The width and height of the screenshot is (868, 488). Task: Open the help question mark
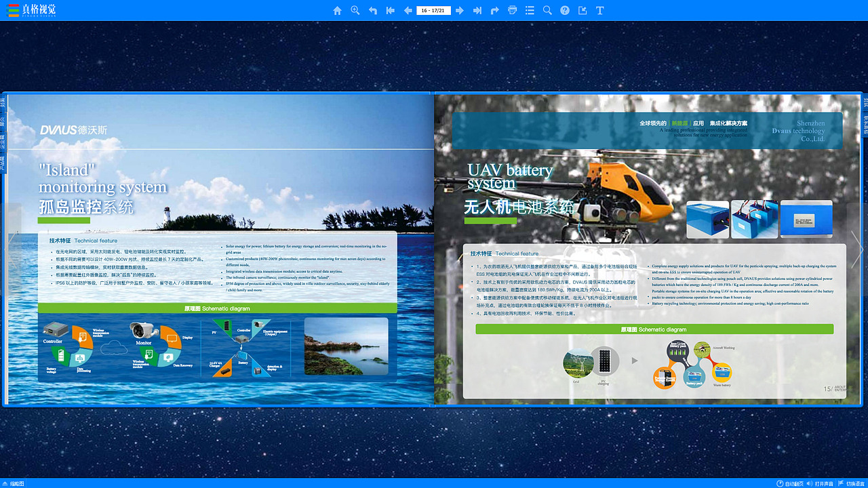click(x=565, y=10)
